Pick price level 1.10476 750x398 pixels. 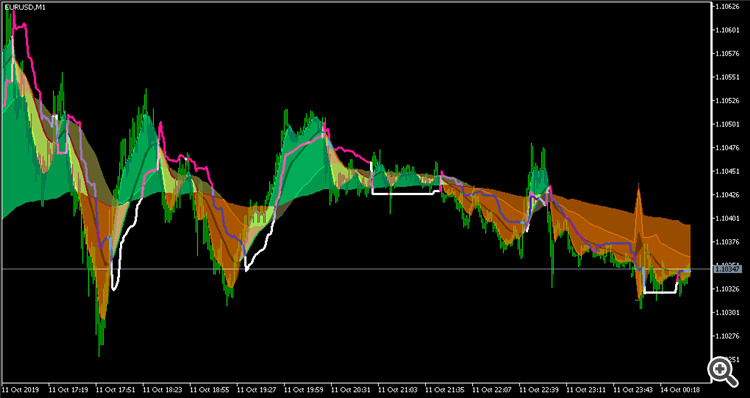[x=727, y=148]
